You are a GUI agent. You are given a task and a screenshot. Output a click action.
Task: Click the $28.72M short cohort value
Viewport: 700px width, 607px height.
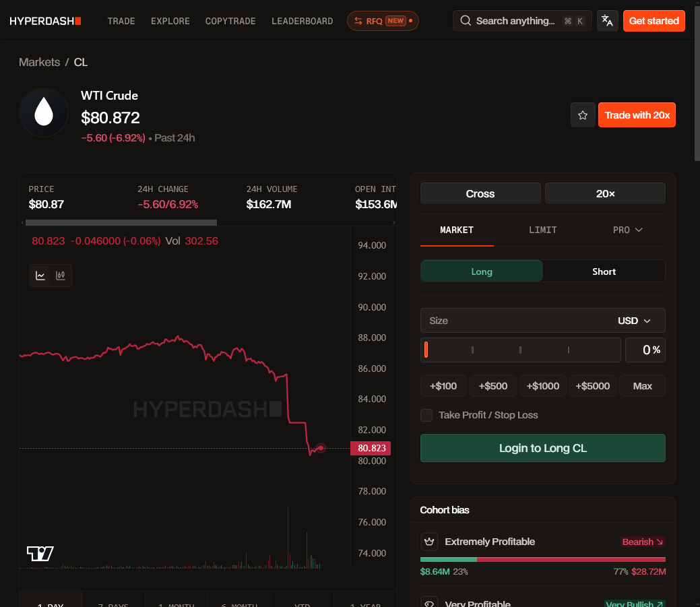pyautogui.click(x=649, y=572)
